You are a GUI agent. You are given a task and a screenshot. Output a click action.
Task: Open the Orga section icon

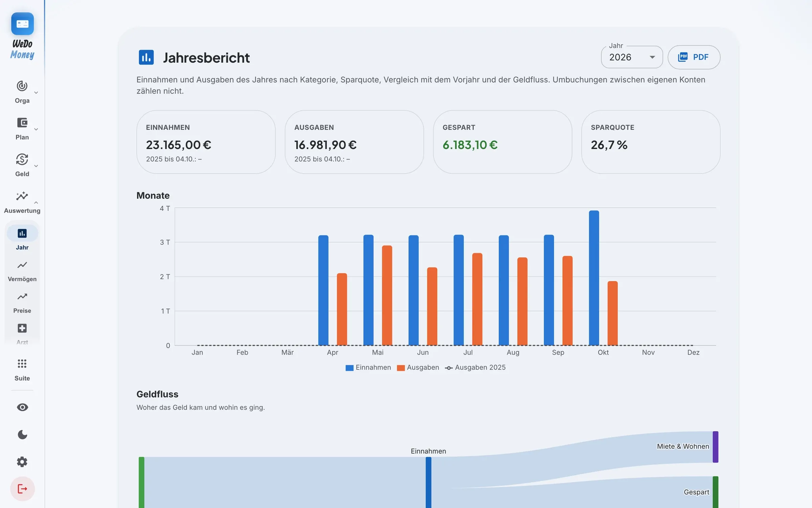[x=22, y=86]
